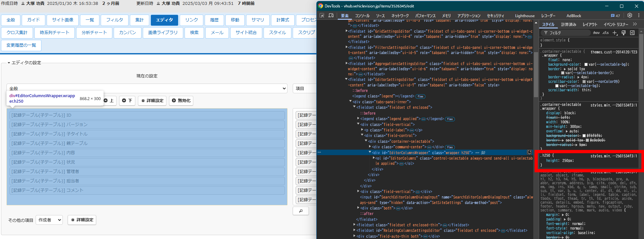The width and height of the screenshot is (644, 239).
Task: Toggle the DevTools device toolbar icon
Action: [x=331, y=16]
